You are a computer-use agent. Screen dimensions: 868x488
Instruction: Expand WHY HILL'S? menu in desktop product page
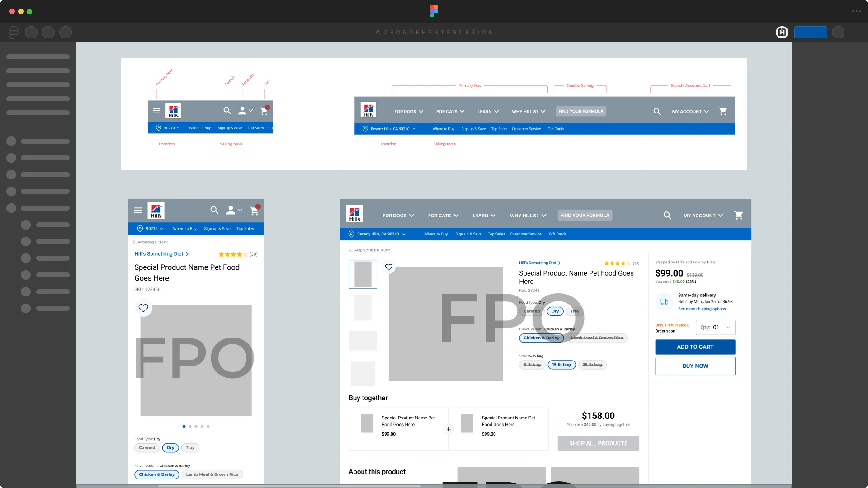(x=528, y=216)
